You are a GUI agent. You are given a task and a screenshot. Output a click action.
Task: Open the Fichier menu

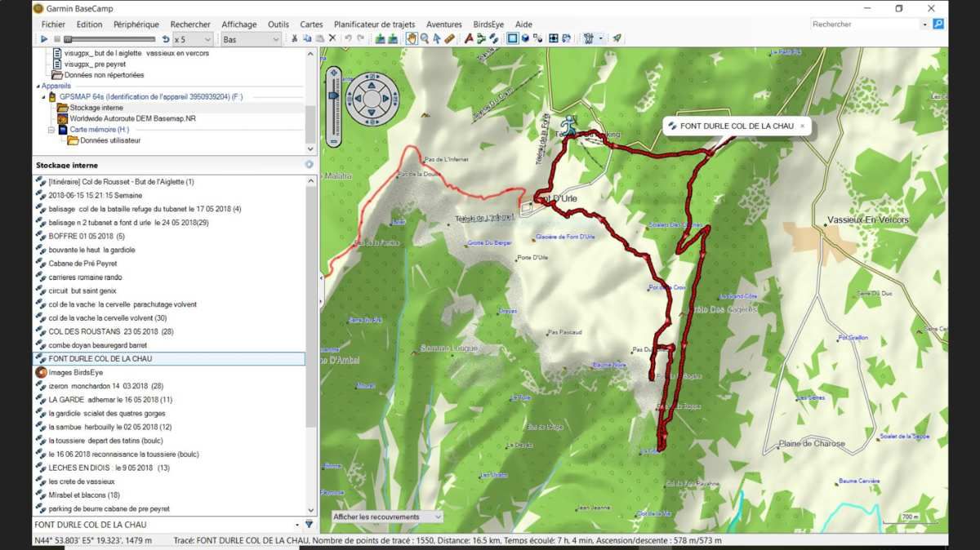tap(53, 24)
